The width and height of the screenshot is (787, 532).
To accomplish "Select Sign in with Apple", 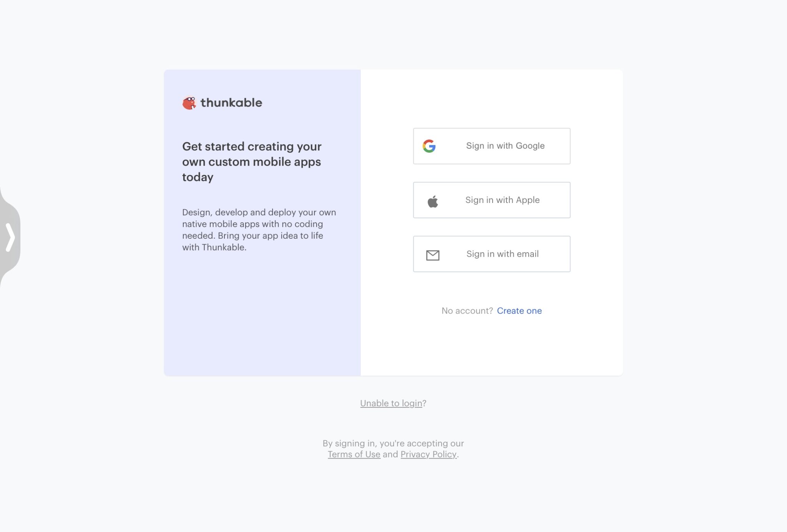I will tap(492, 200).
